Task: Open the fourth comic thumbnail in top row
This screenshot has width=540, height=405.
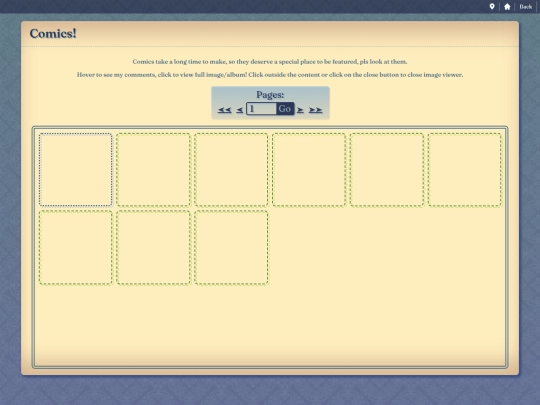Action: tap(309, 169)
